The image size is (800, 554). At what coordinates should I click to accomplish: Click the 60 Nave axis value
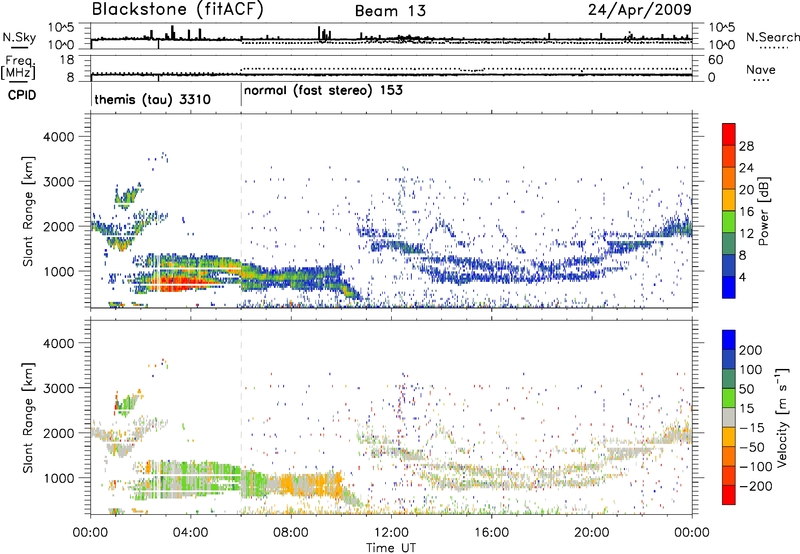click(x=715, y=60)
